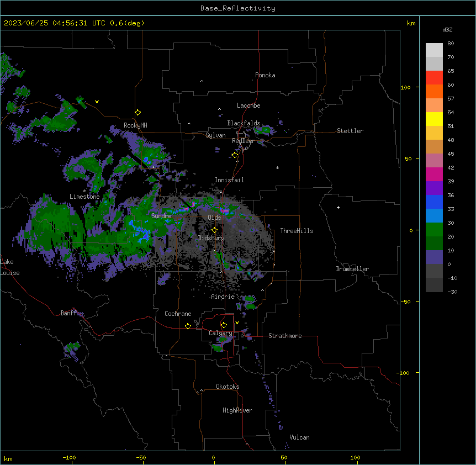The image size is (476, 465).
Task: Click the yellow diamond marker near RockyMH
Action: [137, 113]
